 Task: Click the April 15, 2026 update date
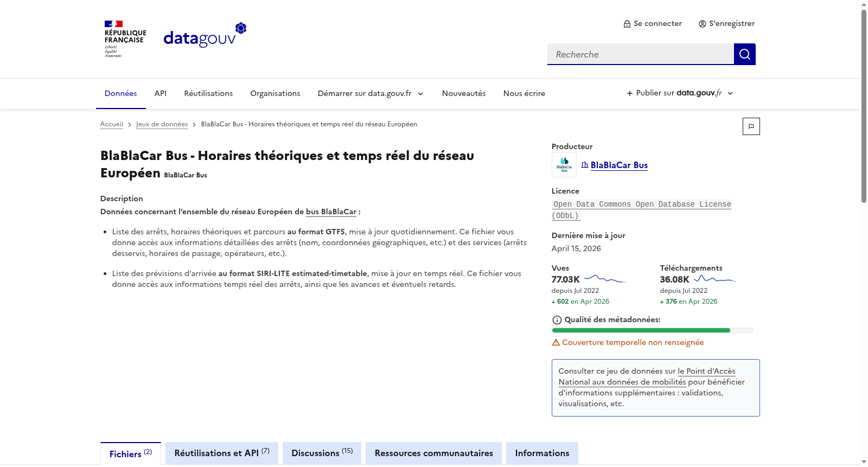[576, 249]
